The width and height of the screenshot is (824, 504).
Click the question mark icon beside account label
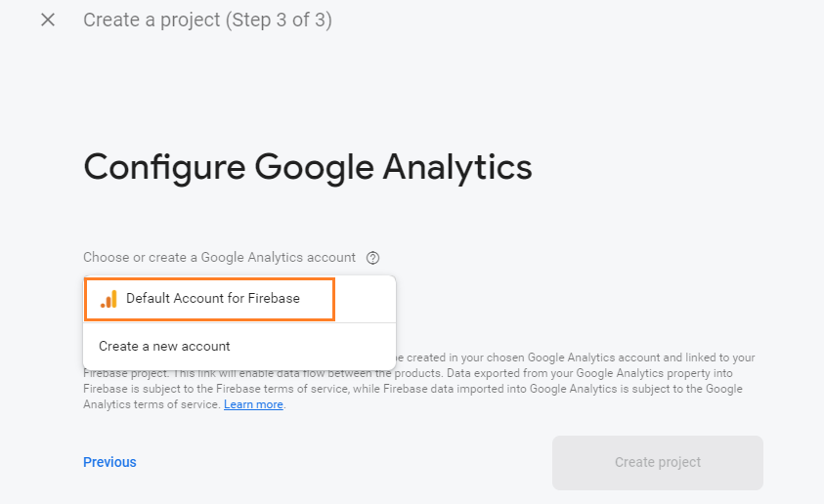coord(372,258)
